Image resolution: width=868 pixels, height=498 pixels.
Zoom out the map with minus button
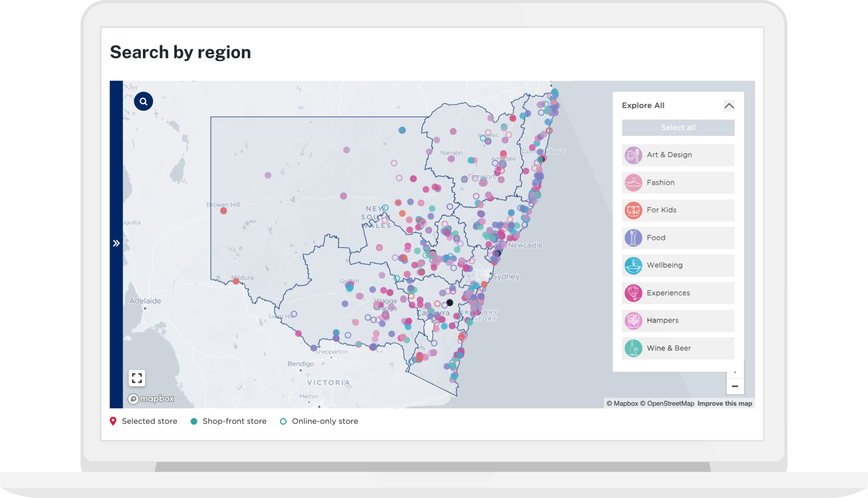(x=735, y=386)
